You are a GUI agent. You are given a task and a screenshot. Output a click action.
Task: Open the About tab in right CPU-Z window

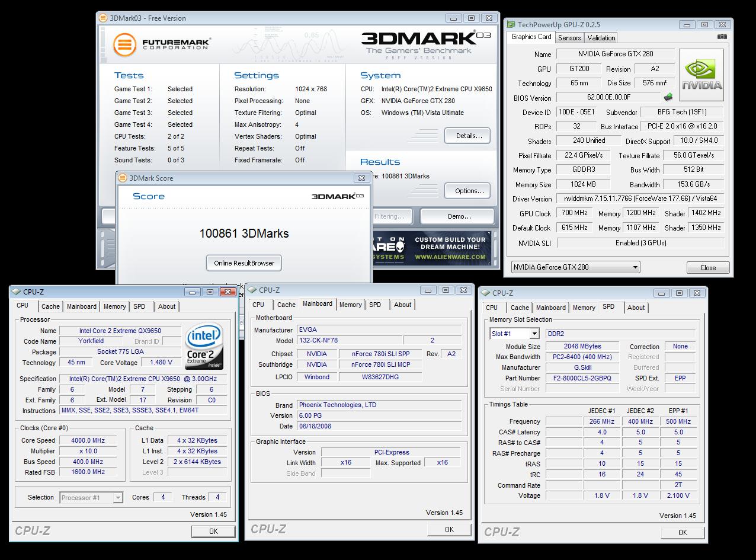(x=636, y=308)
